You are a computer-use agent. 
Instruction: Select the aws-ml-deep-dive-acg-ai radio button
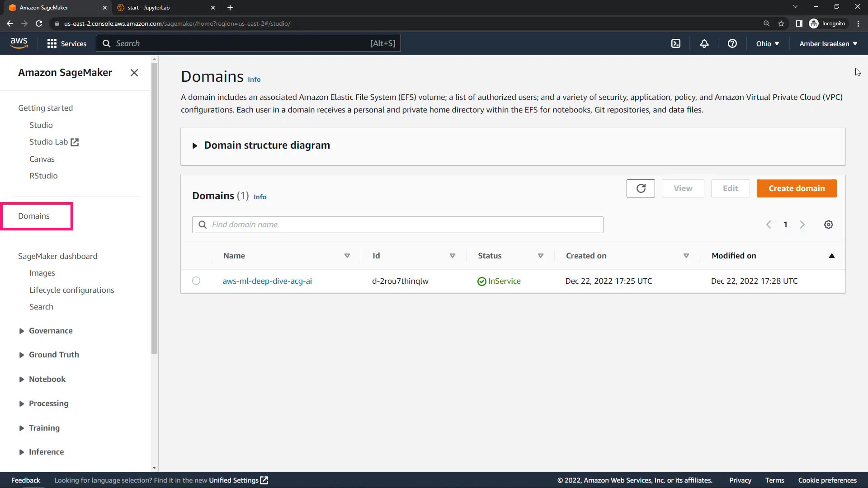pyautogui.click(x=196, y=281)
